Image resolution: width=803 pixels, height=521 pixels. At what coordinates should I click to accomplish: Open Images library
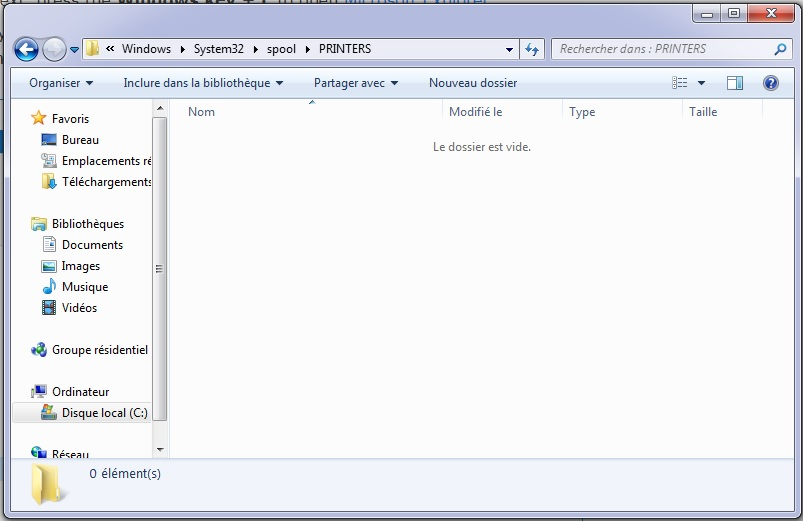(80, 266)
